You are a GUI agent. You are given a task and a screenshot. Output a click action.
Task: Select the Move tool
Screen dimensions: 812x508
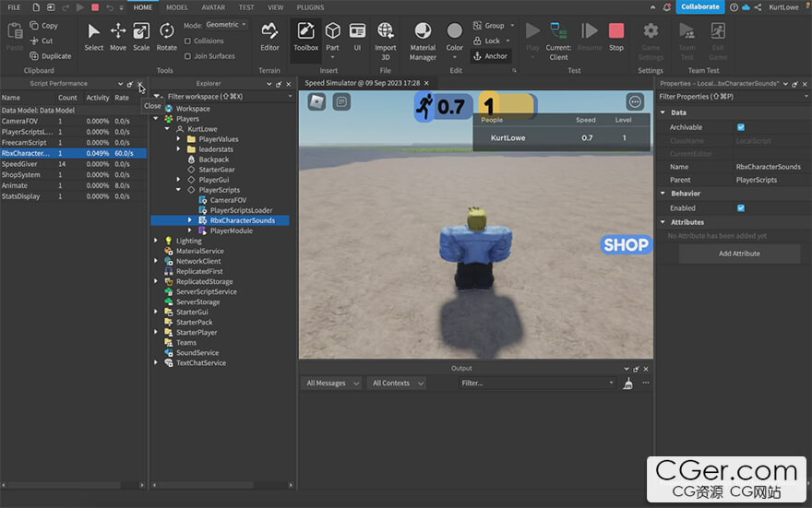tap(118, 37)
